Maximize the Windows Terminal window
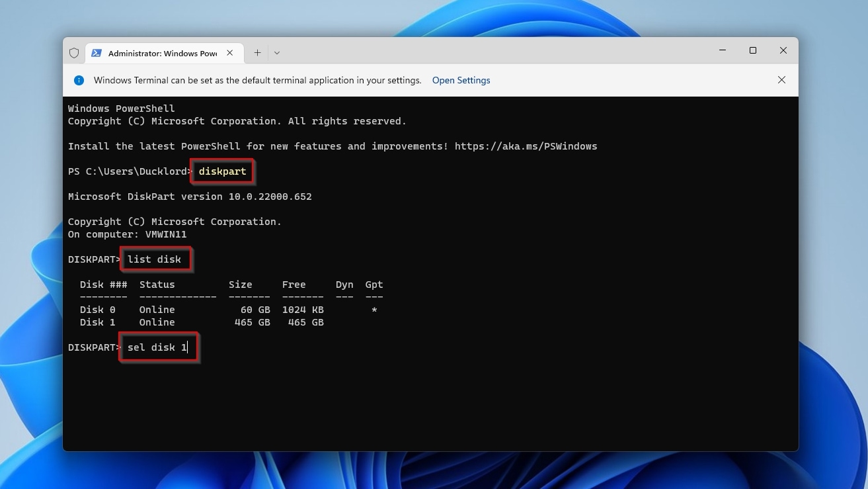 [x=753, y=50]
